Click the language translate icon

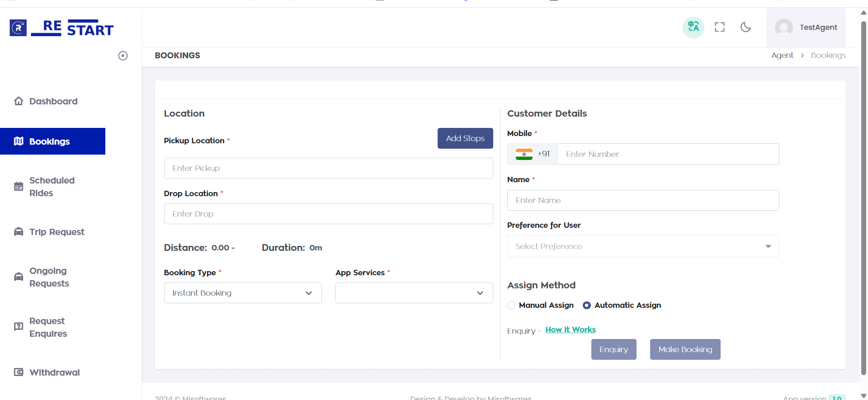693,27
